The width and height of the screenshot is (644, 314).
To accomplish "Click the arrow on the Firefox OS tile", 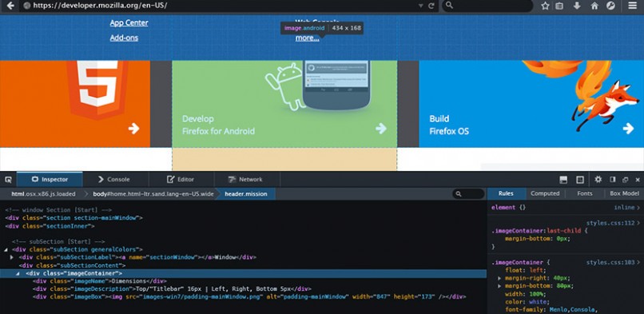I will 628,129.
